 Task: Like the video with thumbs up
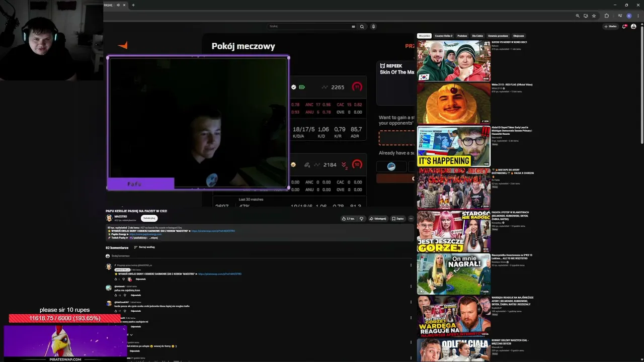click(348, 219)
